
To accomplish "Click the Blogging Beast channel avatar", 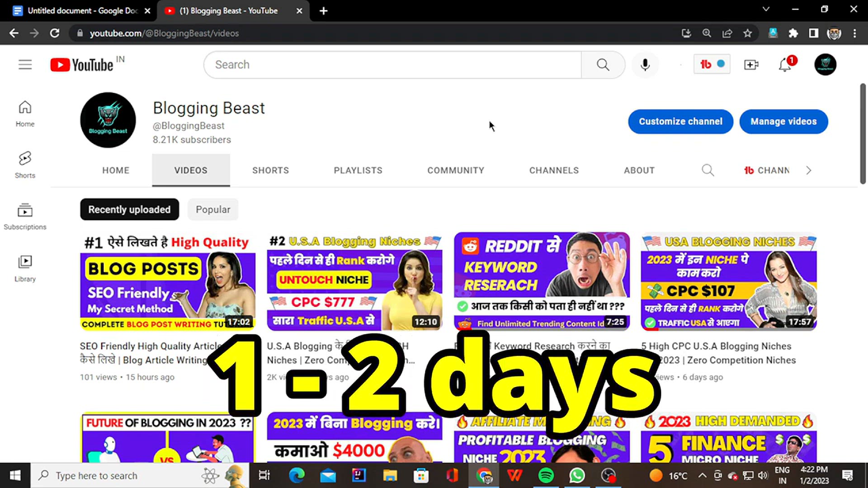I will point(108,120).
